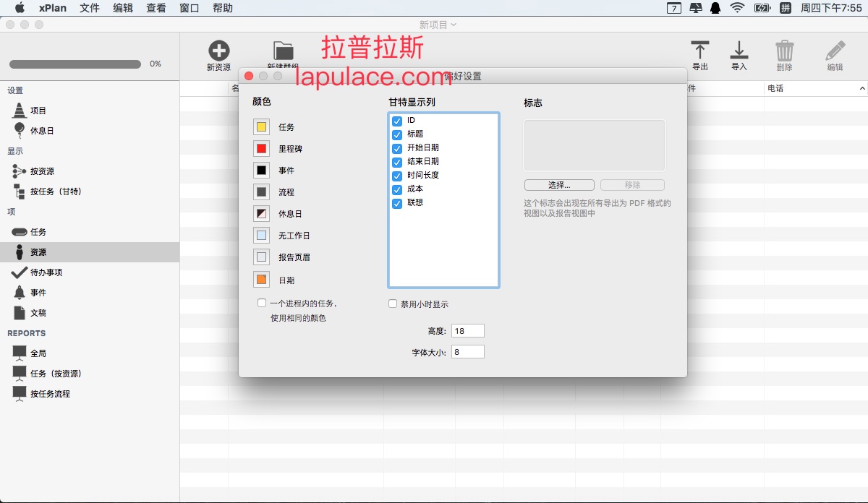
Task: Toggle the 禁用小时显示 checkbox
Action: pos(393,304)
